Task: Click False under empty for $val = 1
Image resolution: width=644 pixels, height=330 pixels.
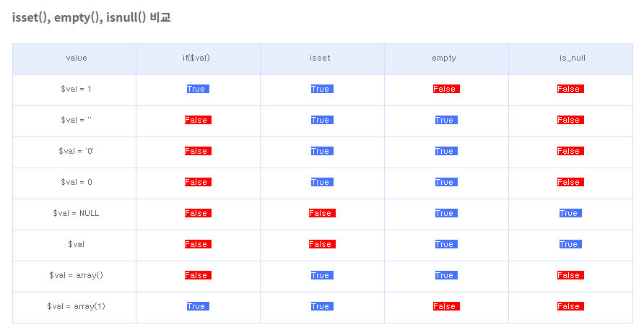Action: [446, 89]
